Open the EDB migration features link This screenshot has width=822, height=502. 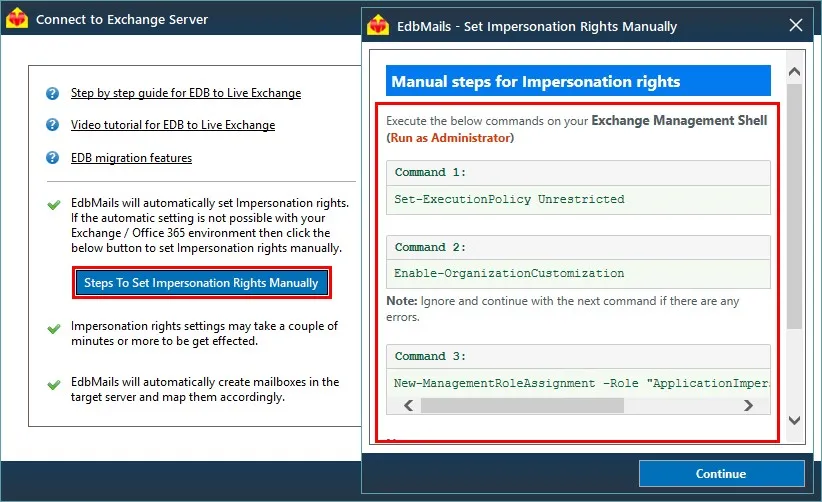(x=132, y=158)
